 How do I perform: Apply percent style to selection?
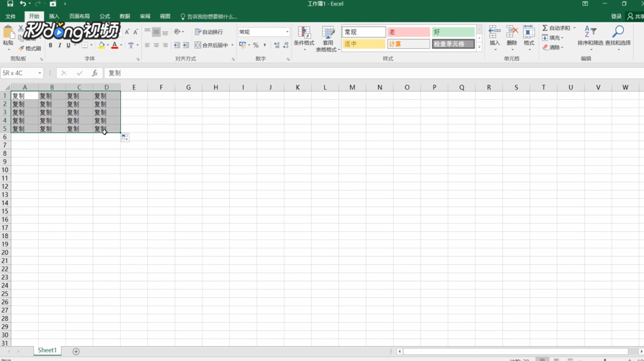click(x=256, y=45)
